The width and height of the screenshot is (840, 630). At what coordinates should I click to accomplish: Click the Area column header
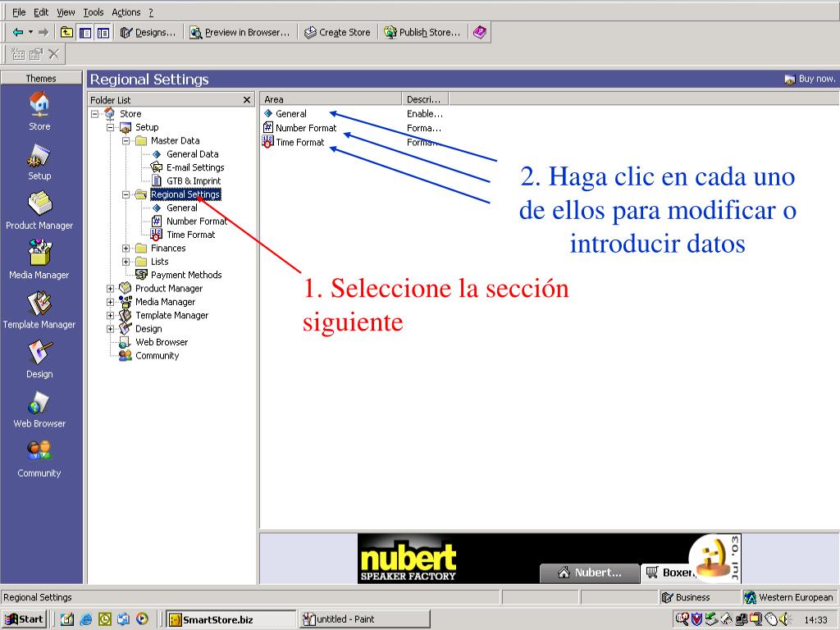(331, 99)
